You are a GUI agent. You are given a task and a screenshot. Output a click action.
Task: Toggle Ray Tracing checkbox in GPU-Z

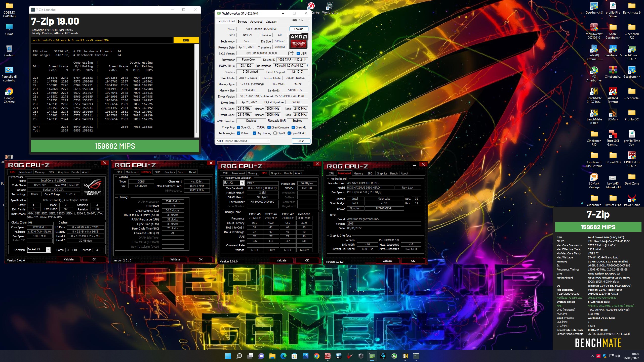(254, 133)
